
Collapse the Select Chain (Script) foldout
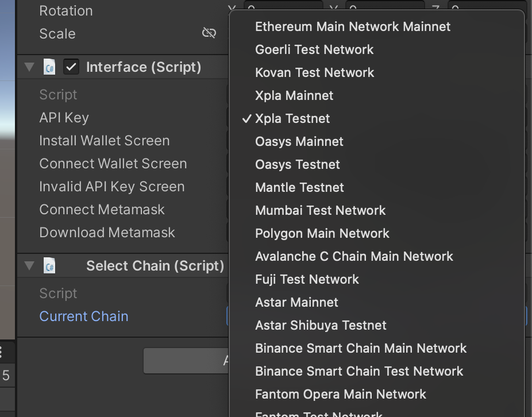[29, 266]
